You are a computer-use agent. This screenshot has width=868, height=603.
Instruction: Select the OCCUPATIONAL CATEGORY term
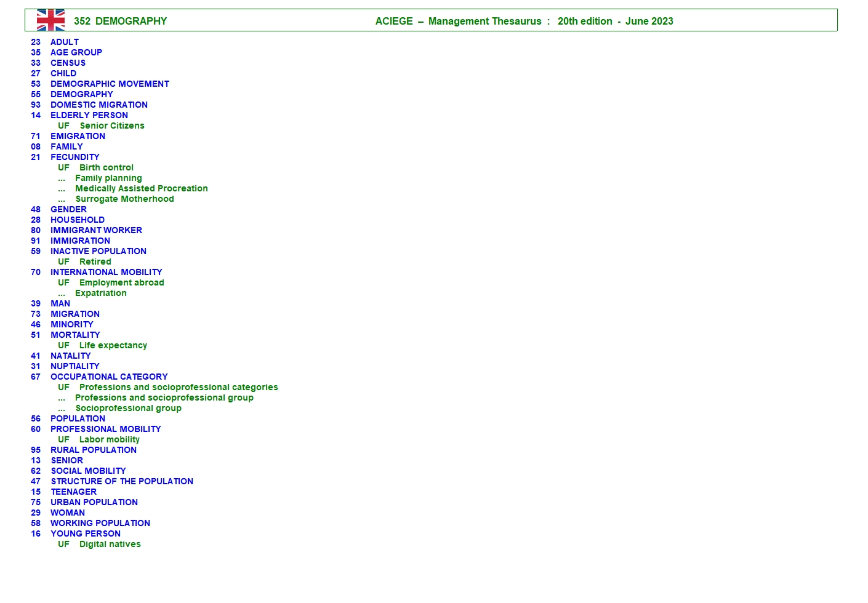click(x=109, y=377)
